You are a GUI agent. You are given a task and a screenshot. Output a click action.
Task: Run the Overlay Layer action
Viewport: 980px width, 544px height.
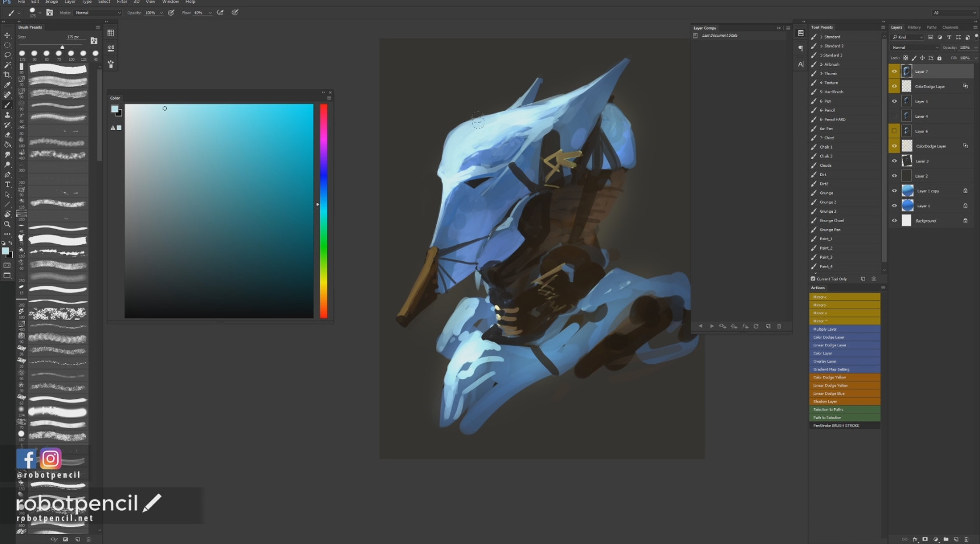[x=845, y=362]
